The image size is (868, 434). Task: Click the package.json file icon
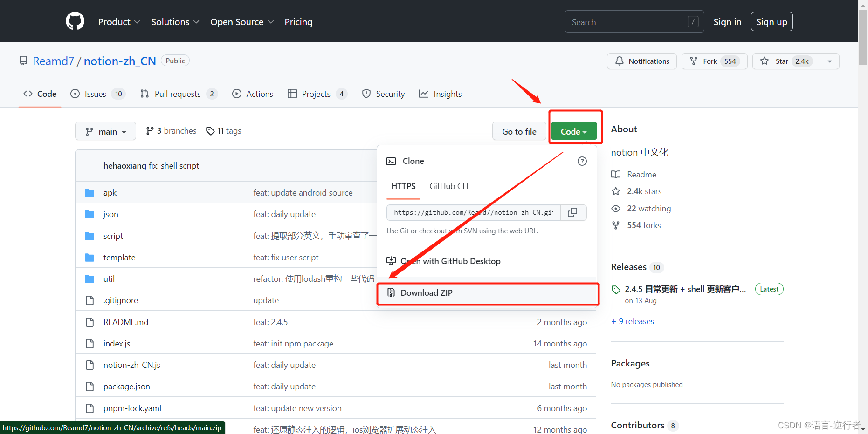[x=90, y=387]
